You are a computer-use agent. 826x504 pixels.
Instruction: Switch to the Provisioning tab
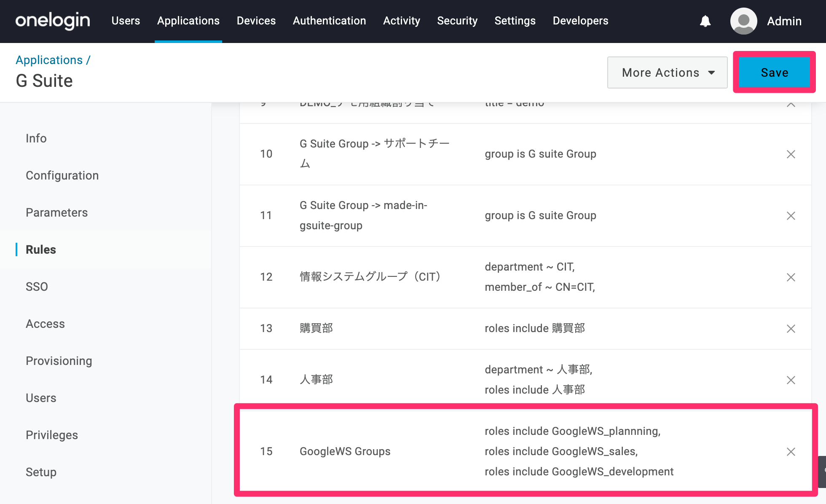coord(59,361)
